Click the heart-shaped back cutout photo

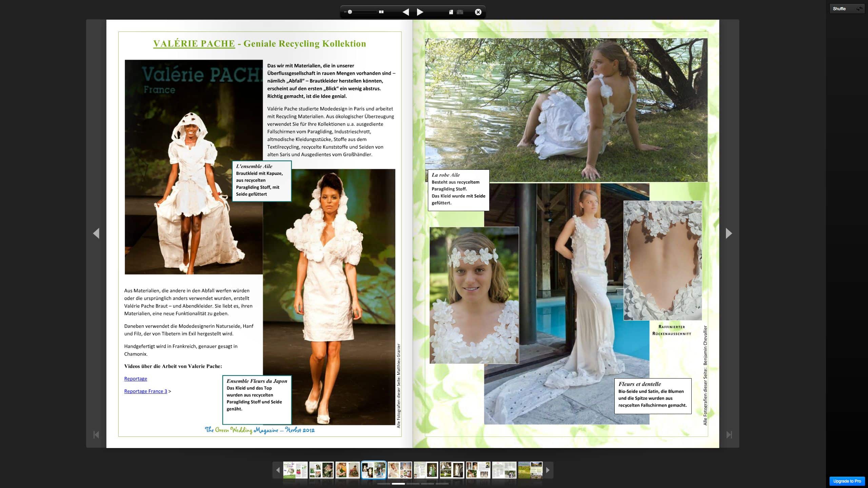[x=663, y=260]
